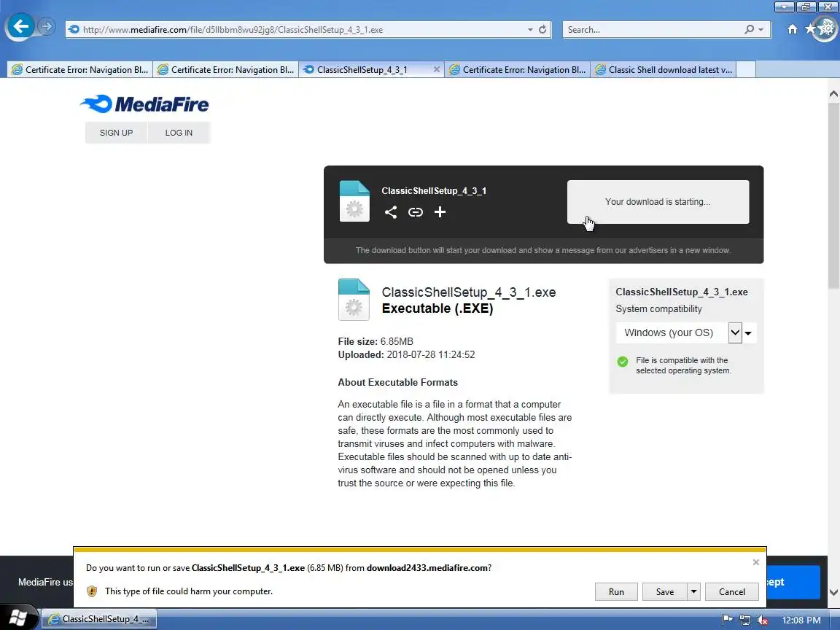Viewport: 840px width, 630px height.
Task: Click Cancel in the download prompt
Action: coord(732,591)
